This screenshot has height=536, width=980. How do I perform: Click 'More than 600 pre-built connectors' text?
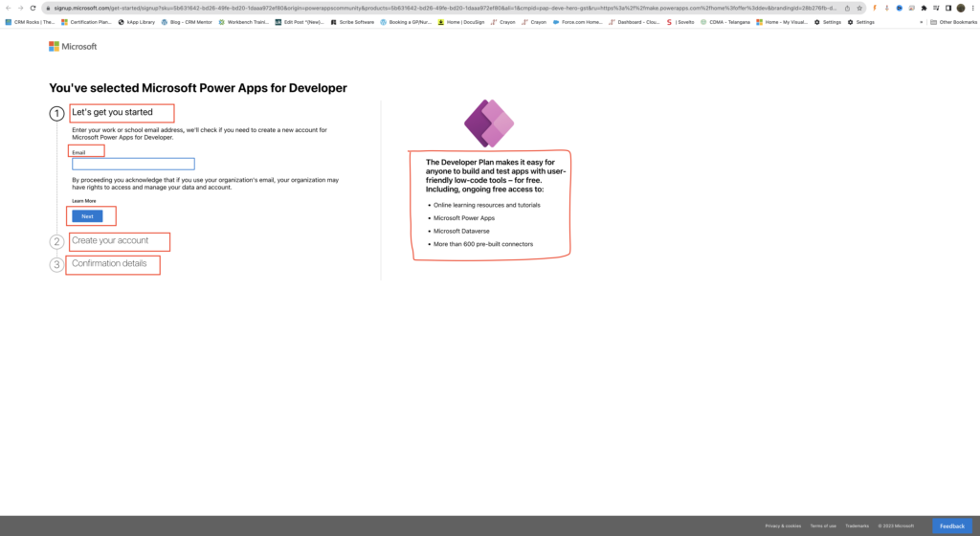tap(483, 244)
